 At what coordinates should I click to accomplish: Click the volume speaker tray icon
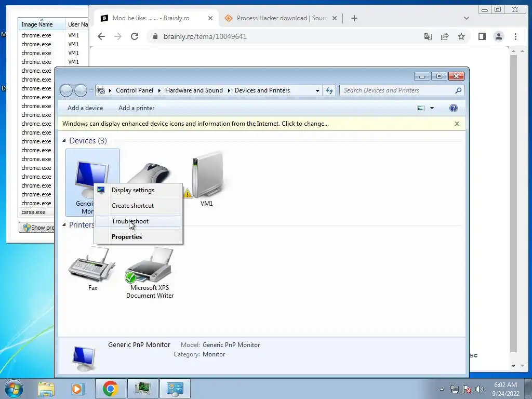pyautogui.click(x=480, y=389)
